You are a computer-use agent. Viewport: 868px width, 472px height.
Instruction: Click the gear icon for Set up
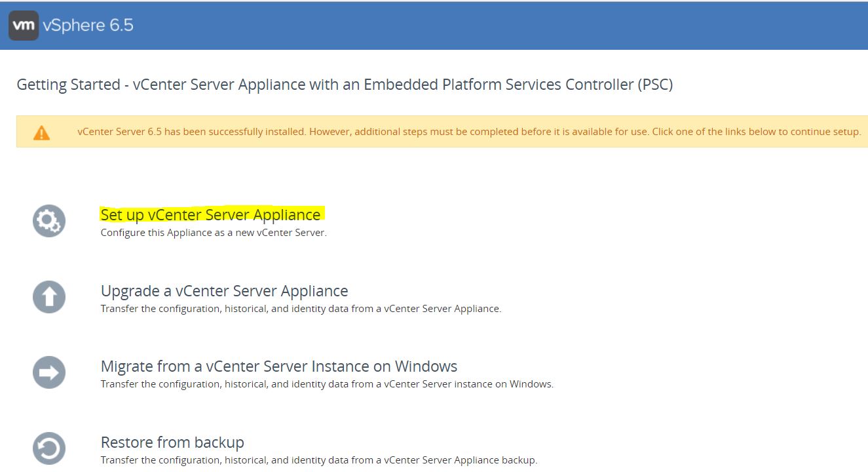coord(49,221)
